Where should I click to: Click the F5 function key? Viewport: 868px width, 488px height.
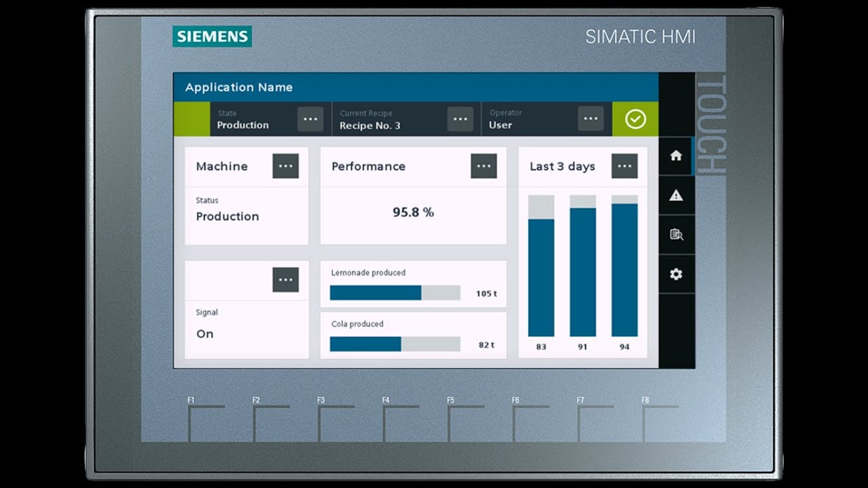tap(466, 420)
